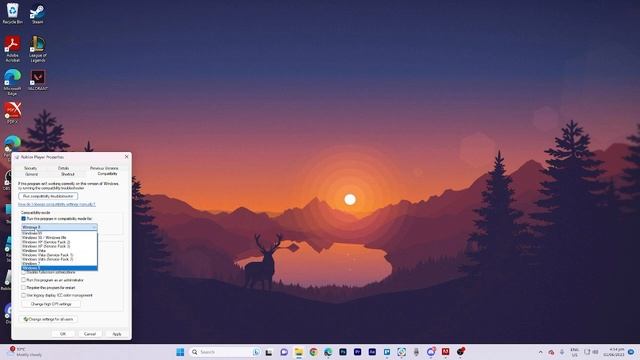Open How do I choose compatibility settings link
Image resolution: width=640 pixels, height=360 pixels.
click(57, 204)
